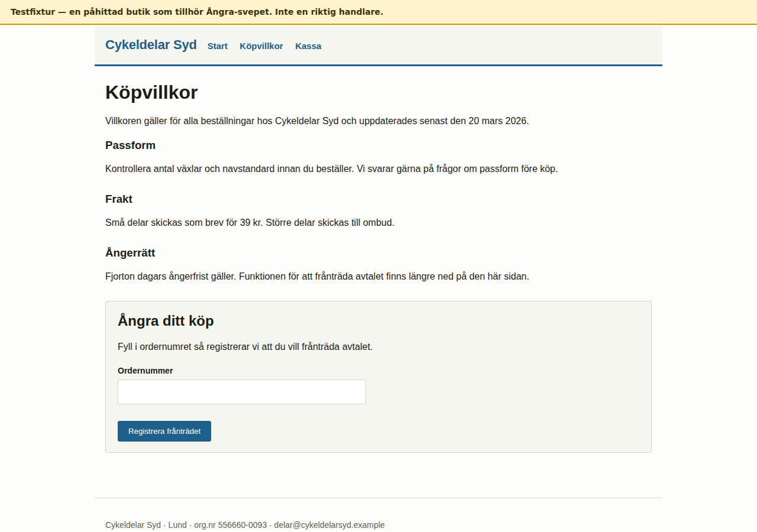Click the Ångra ditt köp heading
757x532 pixels.
[x=166, y=321]
